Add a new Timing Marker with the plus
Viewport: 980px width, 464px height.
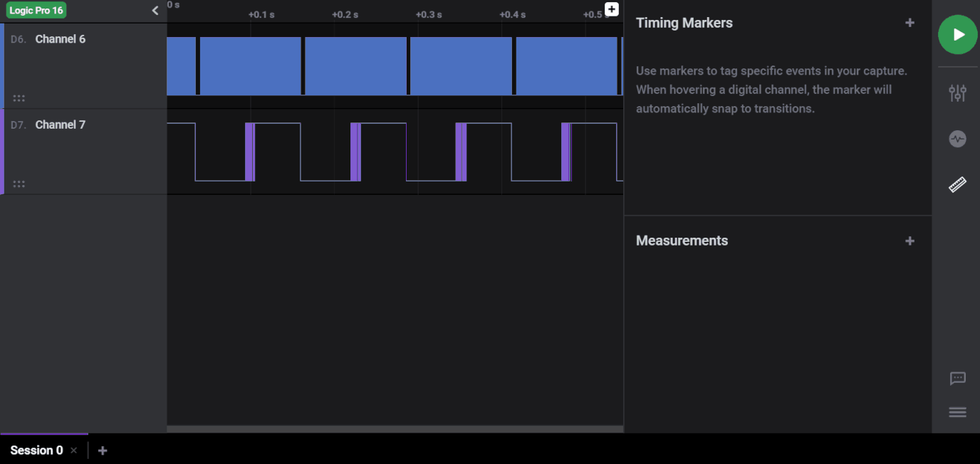(x=909, y=22)
